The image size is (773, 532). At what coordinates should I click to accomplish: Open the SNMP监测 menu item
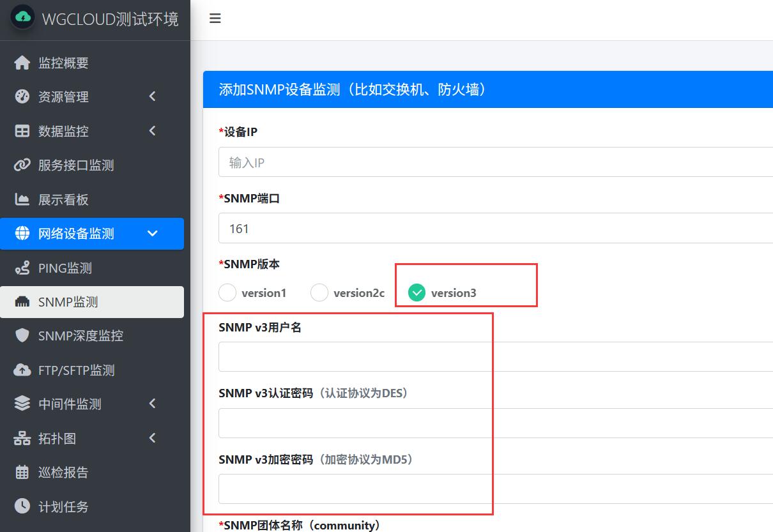click(x=68, y=302)
